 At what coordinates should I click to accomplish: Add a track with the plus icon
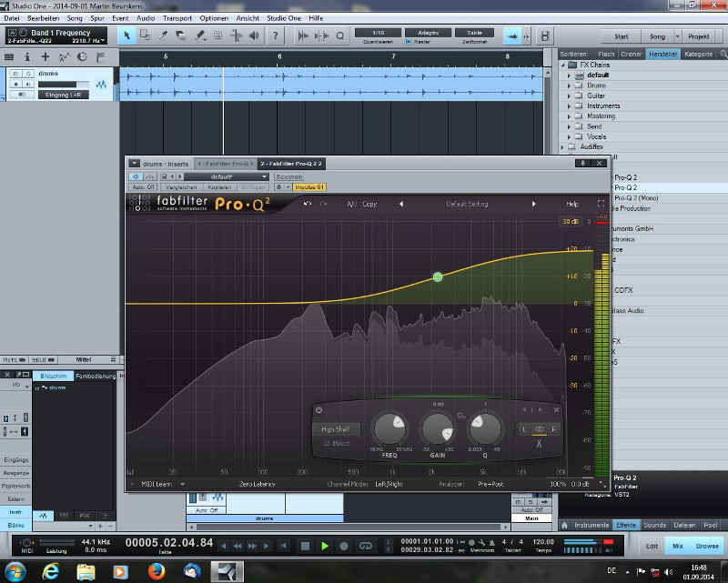[x=45, y=56]
